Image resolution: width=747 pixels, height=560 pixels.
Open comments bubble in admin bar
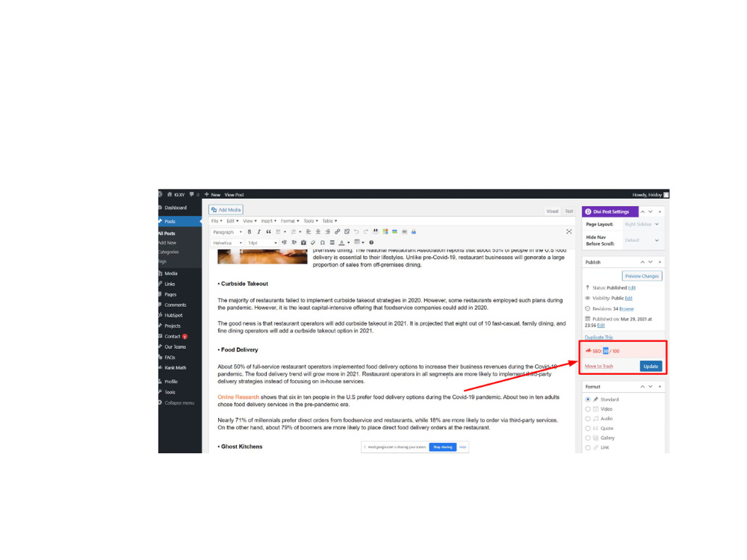(192, 194)
